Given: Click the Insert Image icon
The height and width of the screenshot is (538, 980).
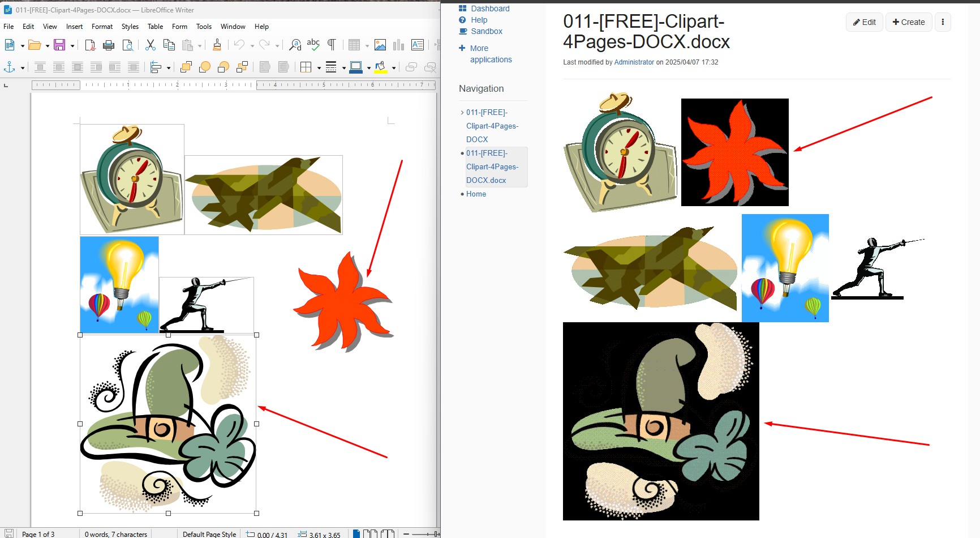Looking at the screenshot, I should [380, 45].
